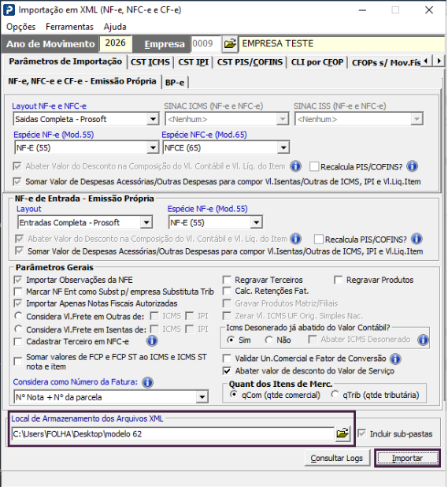
Task: Click info icon after NF-e de Entrada Recalcula PIS/COFINS
Action: (417, 239)
